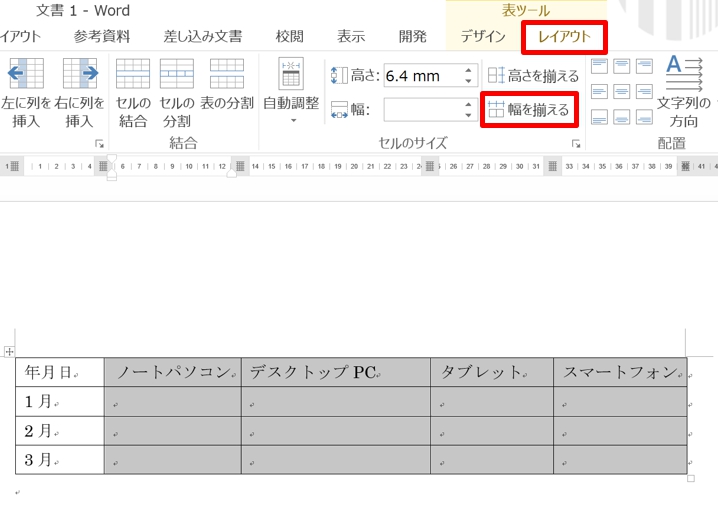Click the 2月 row label cell
718x512 pixels.
tap(60, 430)
